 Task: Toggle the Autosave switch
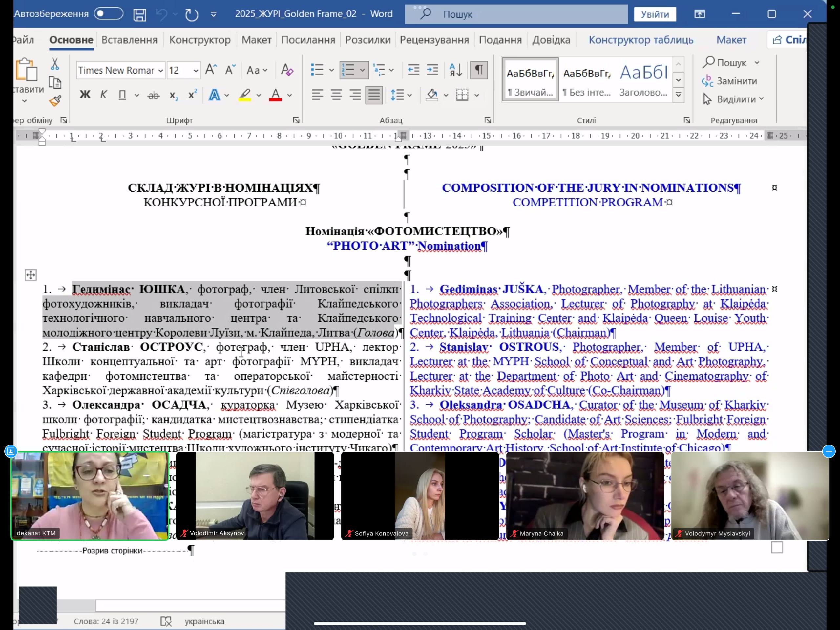click(109, 14)
